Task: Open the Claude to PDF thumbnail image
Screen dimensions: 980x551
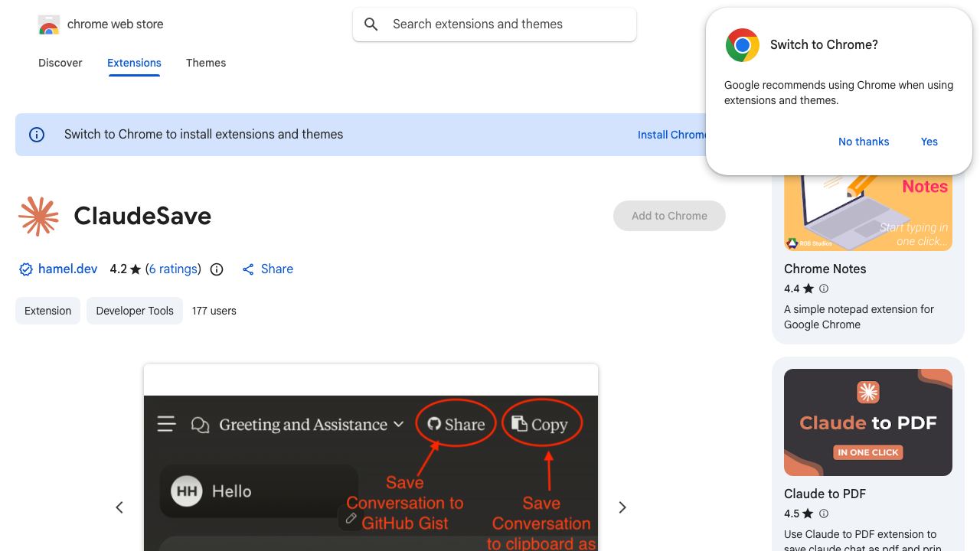Action: click(x=868, y=422)
